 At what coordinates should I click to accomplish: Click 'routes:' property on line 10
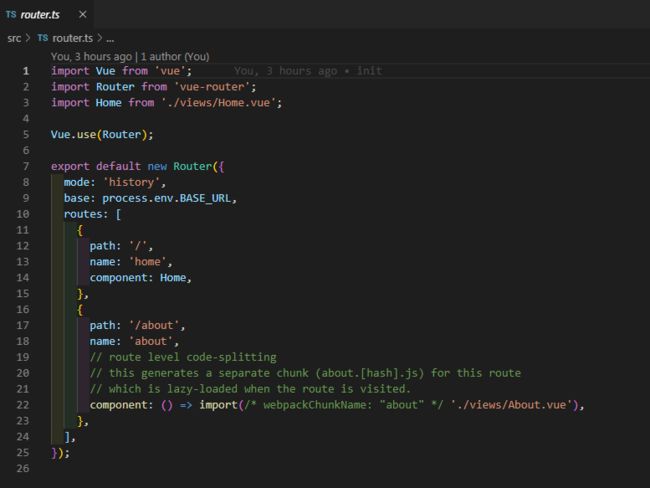pos(86,214)
